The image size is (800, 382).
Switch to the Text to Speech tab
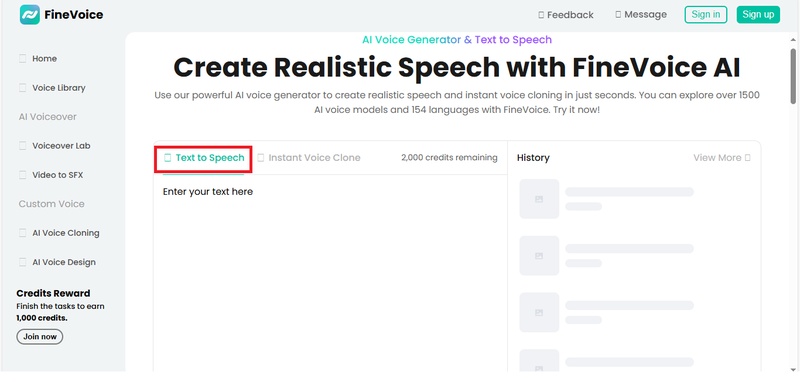(204, 158)
